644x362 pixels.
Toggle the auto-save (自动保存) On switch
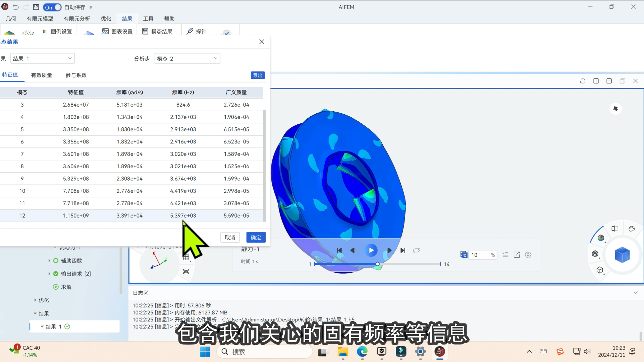click(x=52, y=7)
